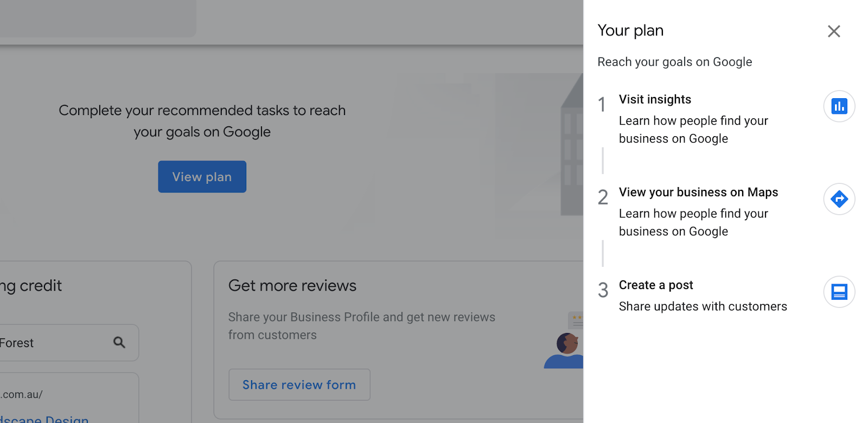Click the Share updates with customers text

coord(703,306)
